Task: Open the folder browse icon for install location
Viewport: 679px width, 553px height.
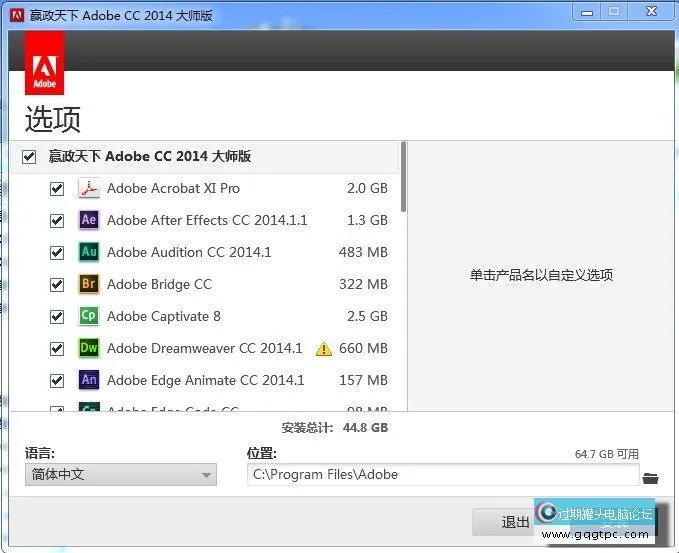Action: click(x=650, y=478)
